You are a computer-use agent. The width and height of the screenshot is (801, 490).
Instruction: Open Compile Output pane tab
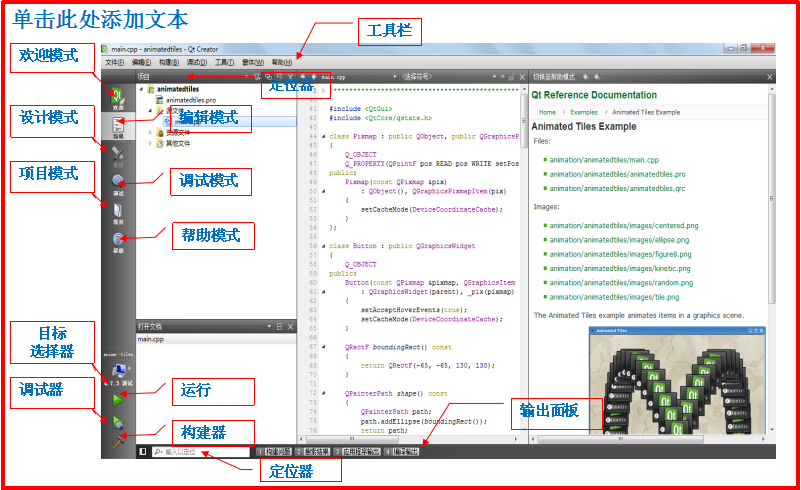[402, 452]
